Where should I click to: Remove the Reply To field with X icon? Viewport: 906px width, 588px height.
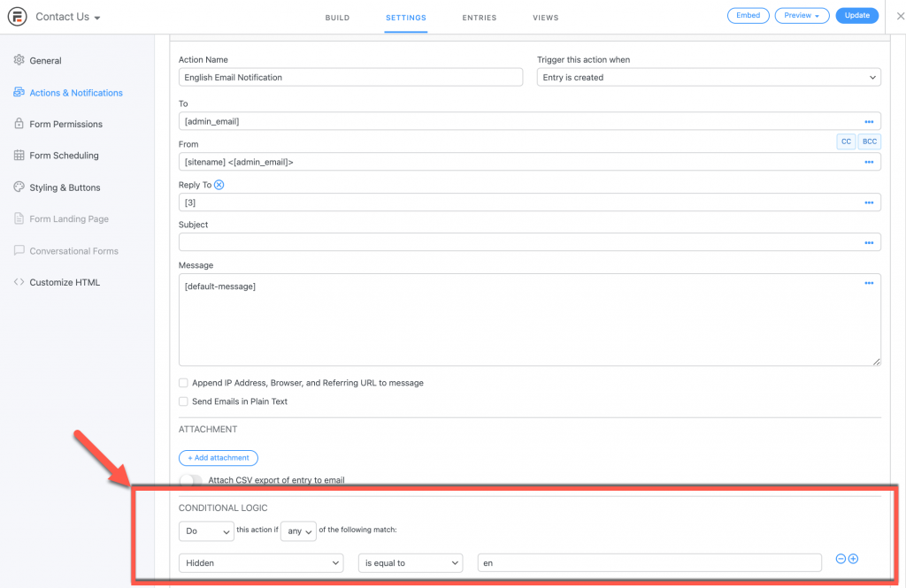pyautogui.click(x=219, y=185)
